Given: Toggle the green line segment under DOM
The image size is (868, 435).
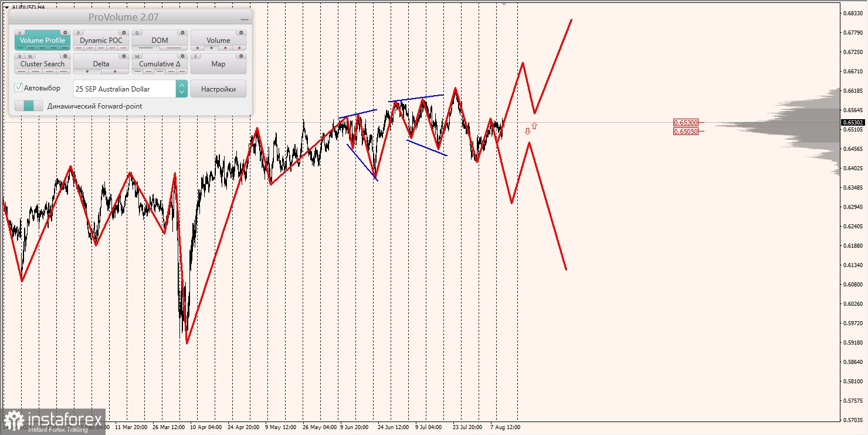Looking at the screenshot, I should [146, 48].
